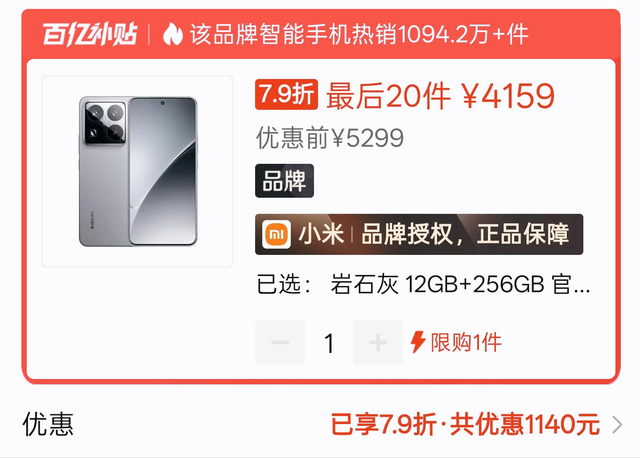
Task: Click the 已选： label text
Action: coord(284,285)
